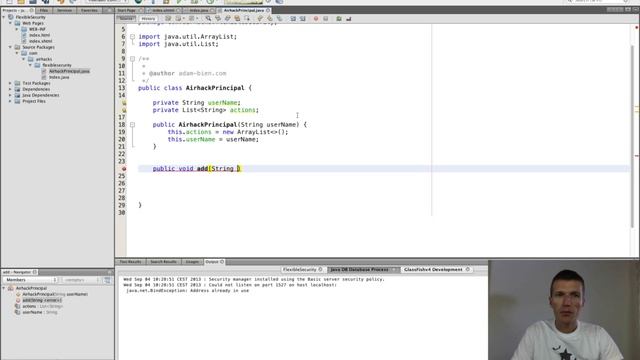Click the previous bookmark icon
Image resolution: width=640 pixels, height=360 pixels.
pyautogui.click(x=260, y=18)
